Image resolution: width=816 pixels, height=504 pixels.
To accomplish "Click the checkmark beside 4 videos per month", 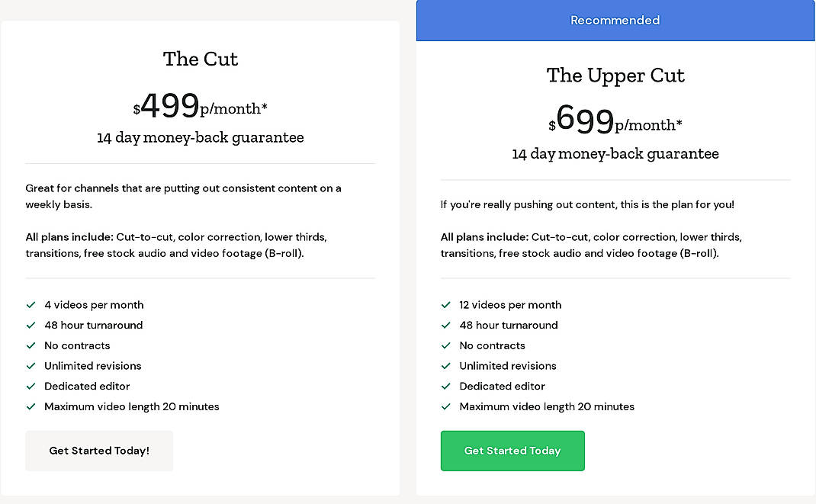I will pos(31,305).
